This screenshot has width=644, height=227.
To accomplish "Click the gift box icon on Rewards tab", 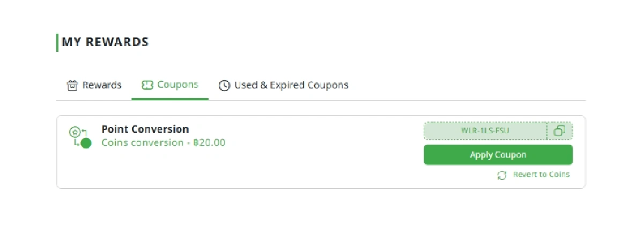I will click(x=72, y=85).
